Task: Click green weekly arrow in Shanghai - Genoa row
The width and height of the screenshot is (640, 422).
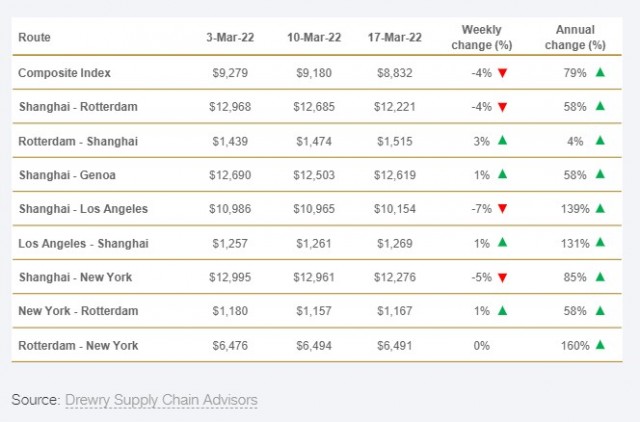Action: coord(502,174)
